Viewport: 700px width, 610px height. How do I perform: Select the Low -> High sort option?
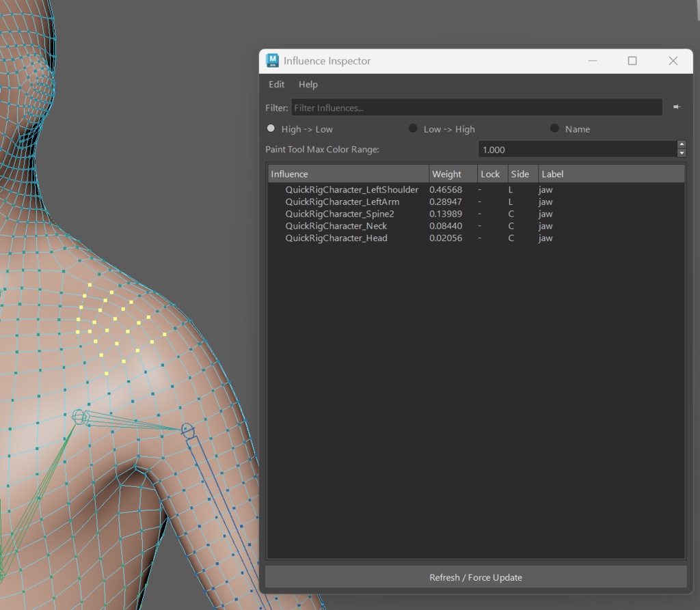click(x=413, y=128)
